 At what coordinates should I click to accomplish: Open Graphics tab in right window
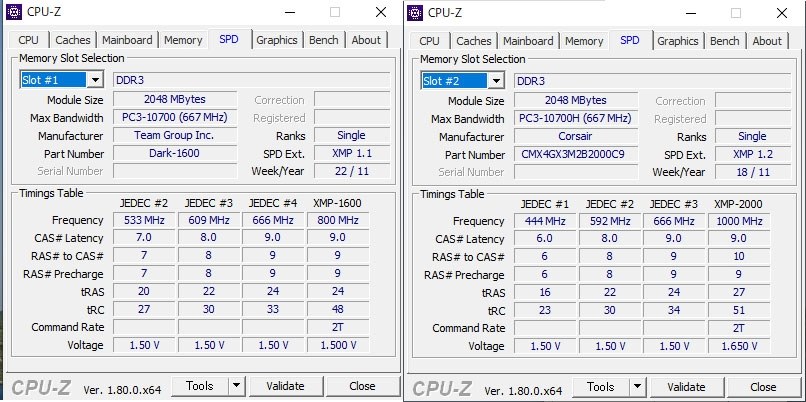click(x=677, y=41)
